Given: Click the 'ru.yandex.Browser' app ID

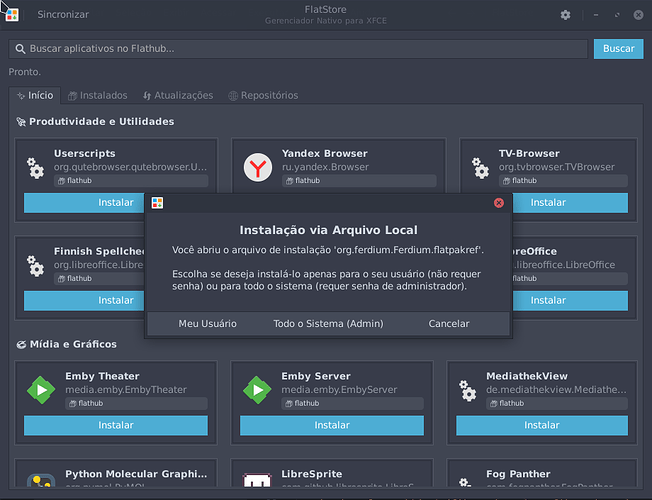Looking at the screenshot, I should pyautogui.click(x=325, y=167).
